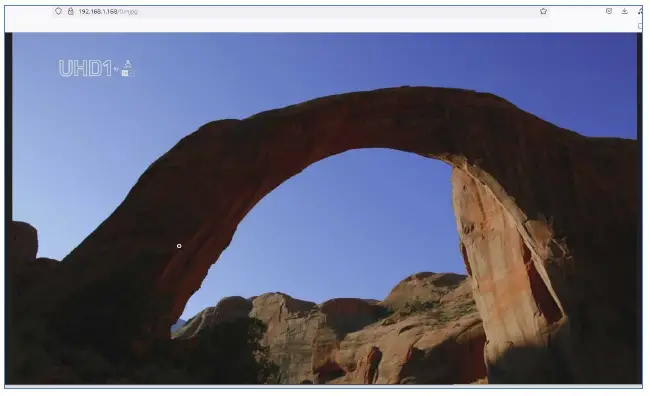Bookmark this page with the star icon
The width and height of the screenshot is (650, 396).
click(x=543, y=11)
